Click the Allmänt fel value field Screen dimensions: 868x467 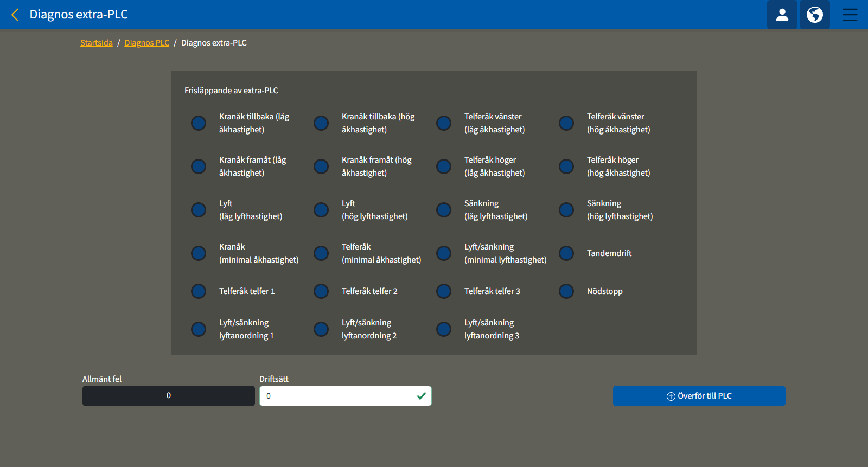[169, 396]
